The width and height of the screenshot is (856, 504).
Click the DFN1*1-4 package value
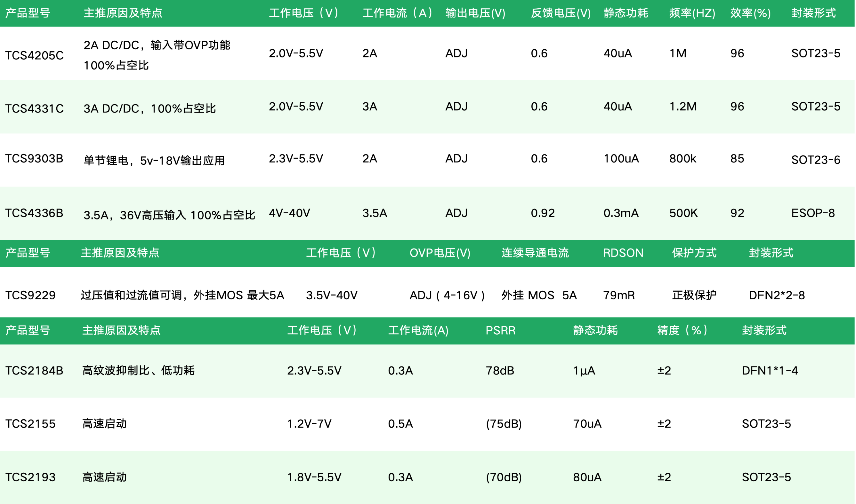coord(770,371)
